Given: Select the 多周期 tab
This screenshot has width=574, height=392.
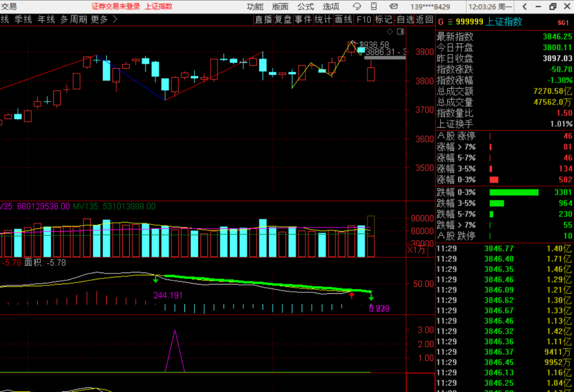Looking at the screenshot, I should (x=73, y=20).
